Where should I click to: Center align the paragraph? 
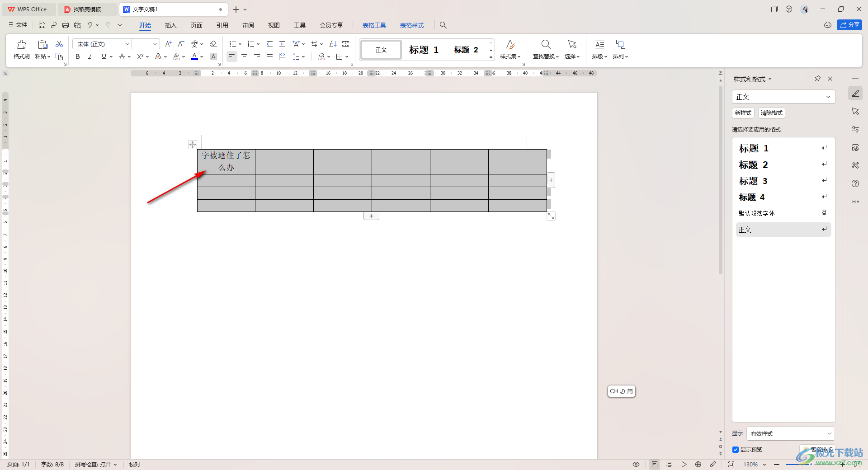pyautogui.click(x=244, y=56)
